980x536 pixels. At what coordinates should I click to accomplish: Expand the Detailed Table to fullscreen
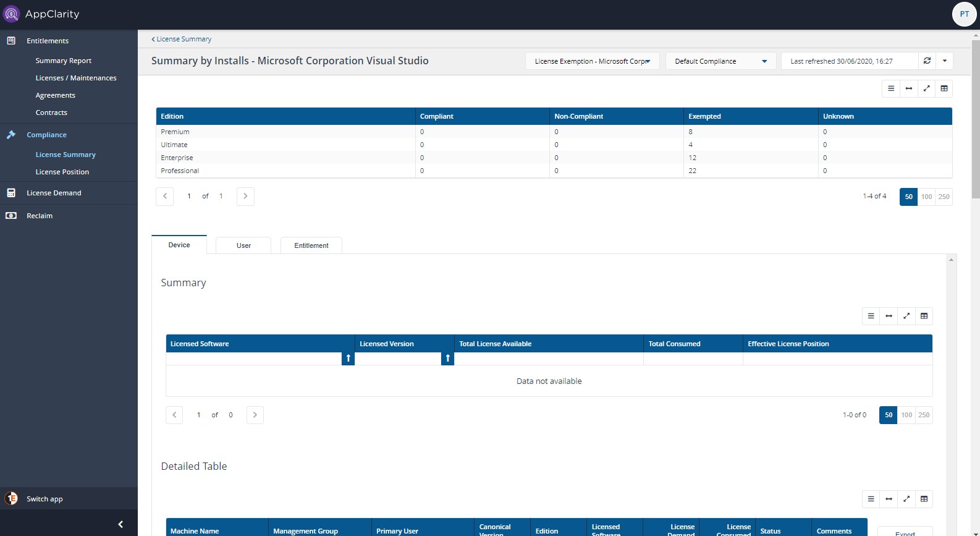[906, 499]
